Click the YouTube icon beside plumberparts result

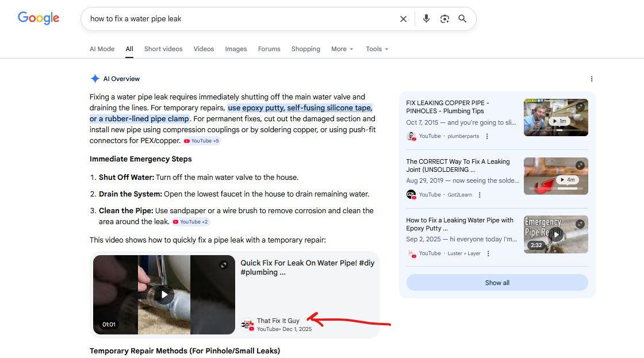pos(411,136)
